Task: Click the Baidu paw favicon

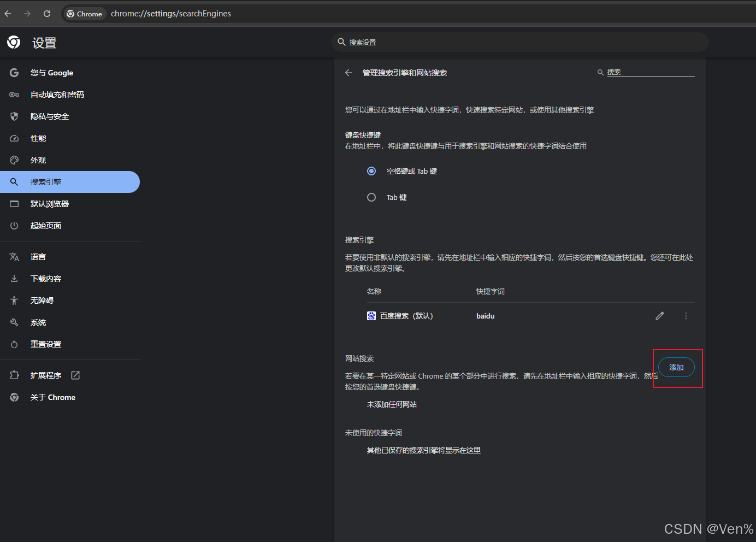Action: point(371,316)
